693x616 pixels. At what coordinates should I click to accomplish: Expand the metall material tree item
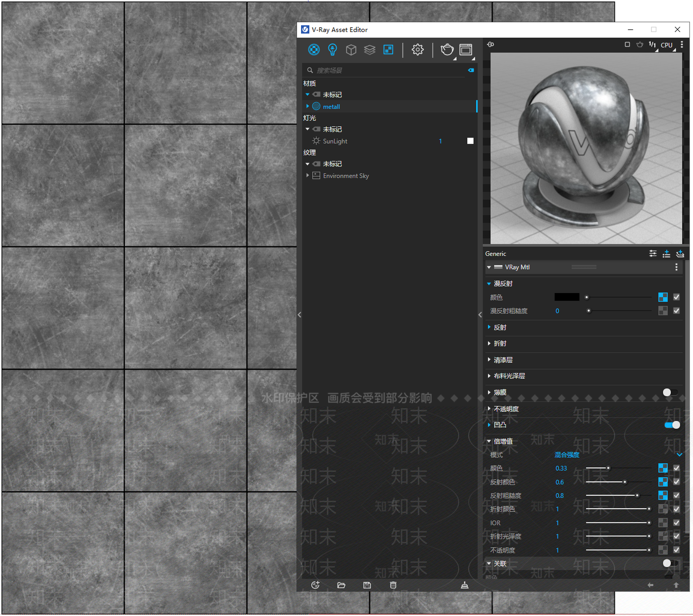pos(308,106)
